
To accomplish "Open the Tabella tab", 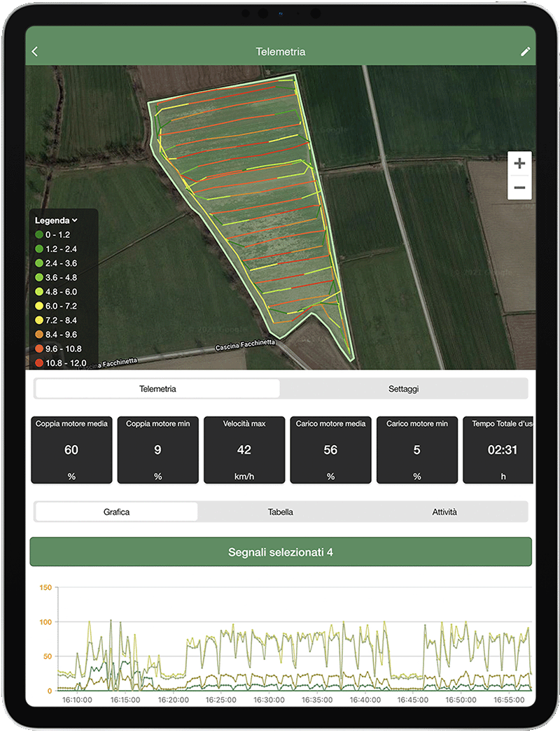I will point(280,512).
